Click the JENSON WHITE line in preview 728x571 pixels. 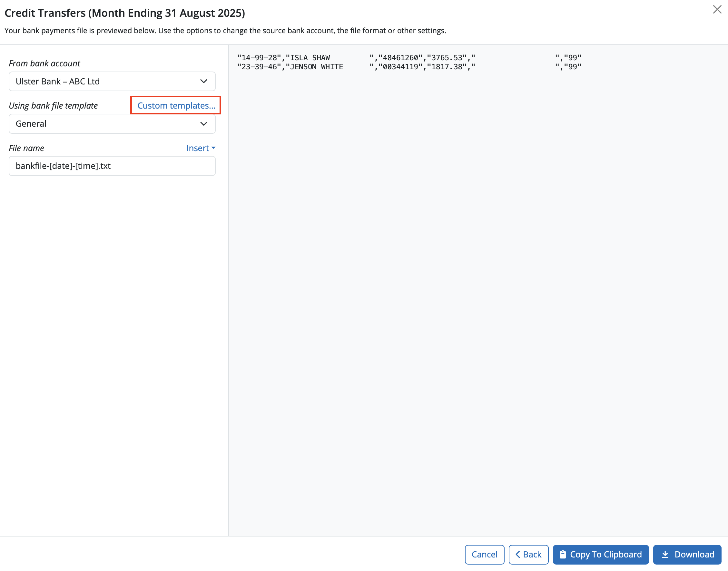[x=314, y=67]
